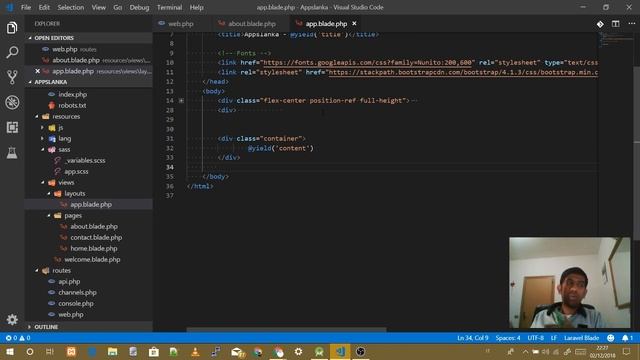Open File Explorer from the taskbar
Screen dimensions: 640x360
(112, 351)
